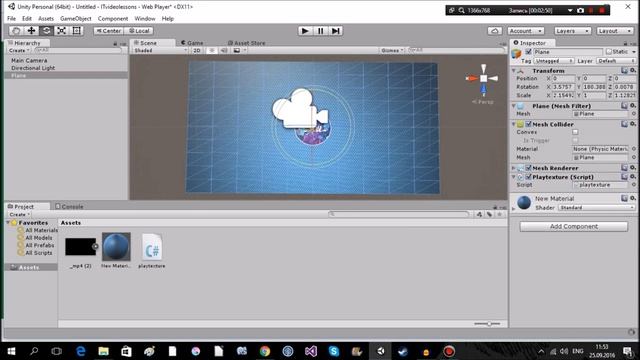
Task: Click the Play button
Action: (x=304, y=31)
